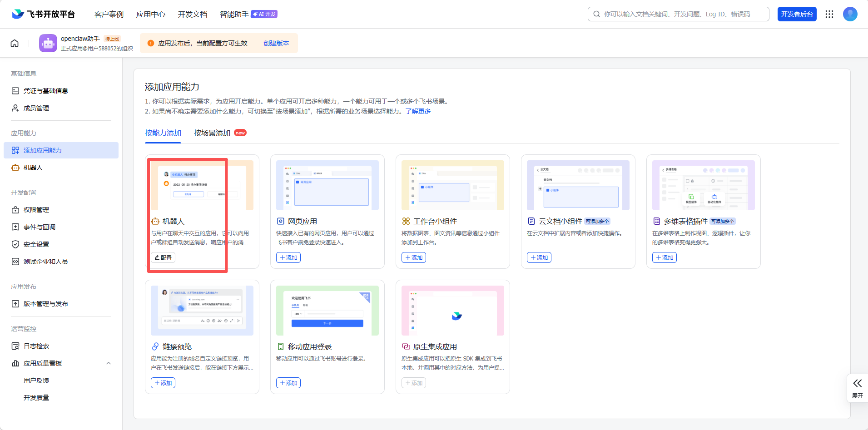The height and width of the screenshot is (430, 868).
Task: Click the 网页应用 card icon
Action: (x=281, y=221)
